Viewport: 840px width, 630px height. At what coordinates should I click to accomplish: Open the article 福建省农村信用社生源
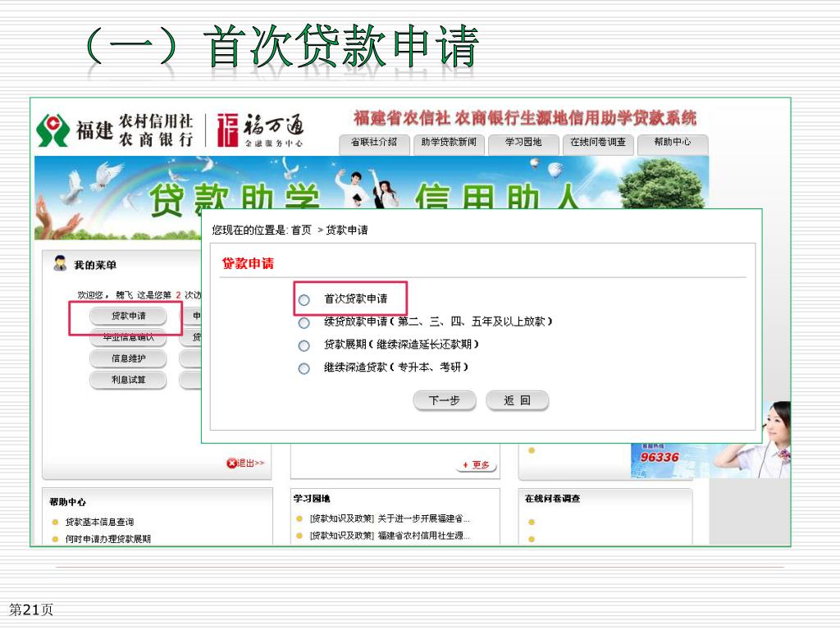(424, 536)
